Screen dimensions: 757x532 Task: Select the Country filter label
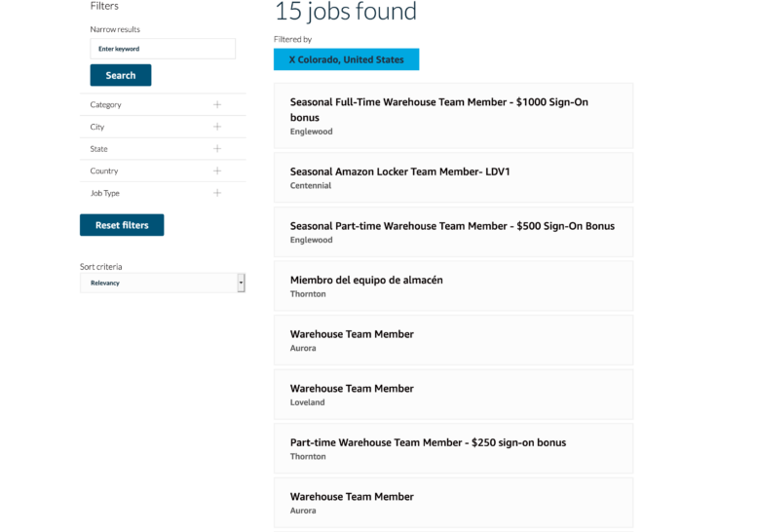click(104, 171)
